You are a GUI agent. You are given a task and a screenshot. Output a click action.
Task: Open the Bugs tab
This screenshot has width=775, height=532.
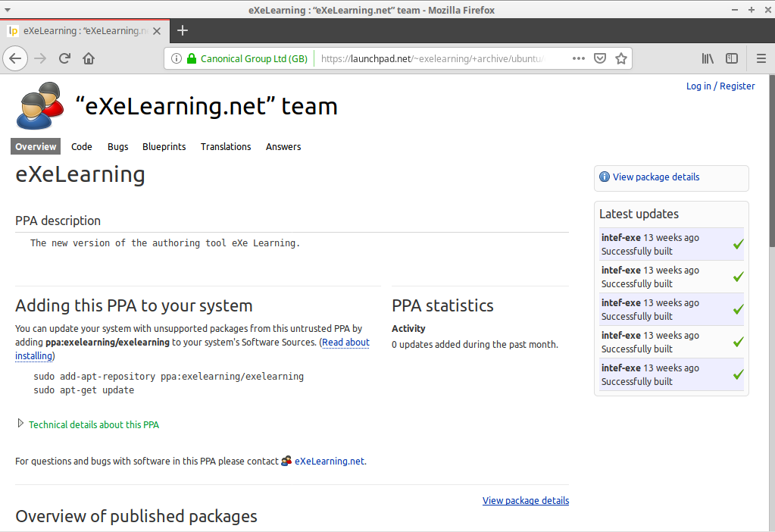click(117, 146)
